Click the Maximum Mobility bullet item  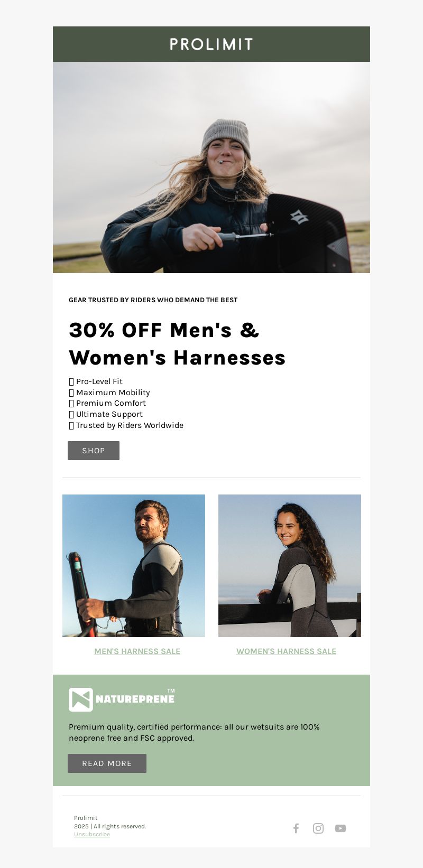(x=109, y=393)
